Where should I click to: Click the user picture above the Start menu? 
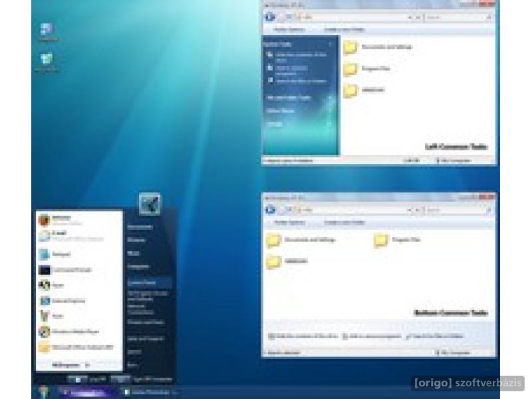click(150, 204)
